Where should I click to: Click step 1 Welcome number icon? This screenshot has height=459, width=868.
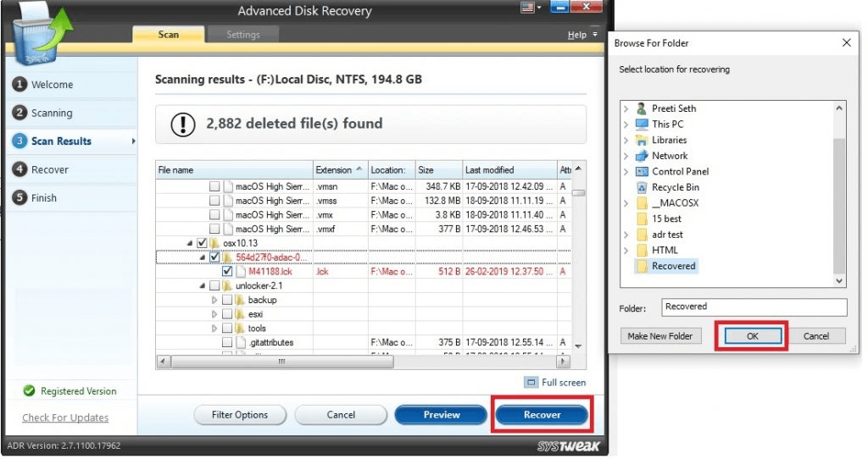pyautogui.click(x=20, y=84)
